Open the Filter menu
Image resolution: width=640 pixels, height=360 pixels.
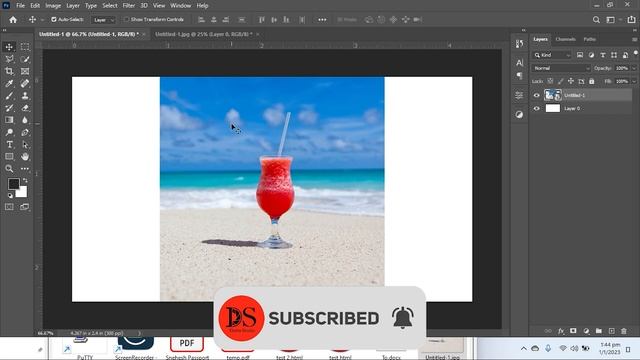point(129,6)
